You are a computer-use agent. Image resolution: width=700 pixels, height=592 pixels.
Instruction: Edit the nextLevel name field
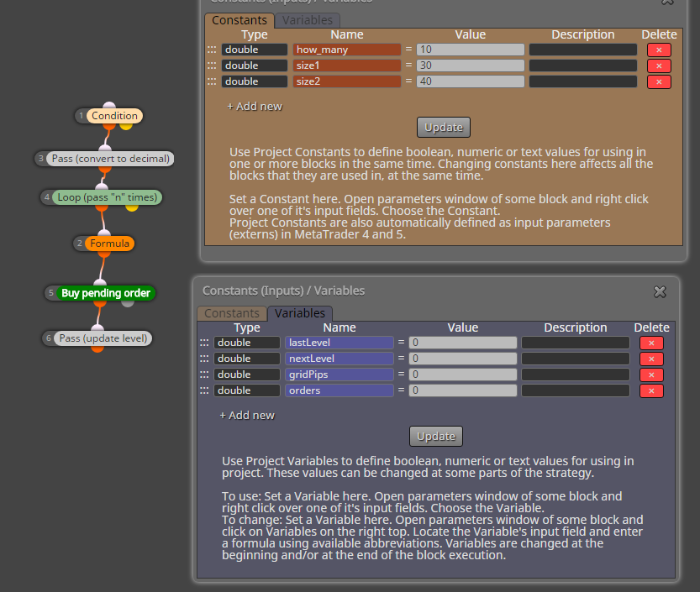339,359
